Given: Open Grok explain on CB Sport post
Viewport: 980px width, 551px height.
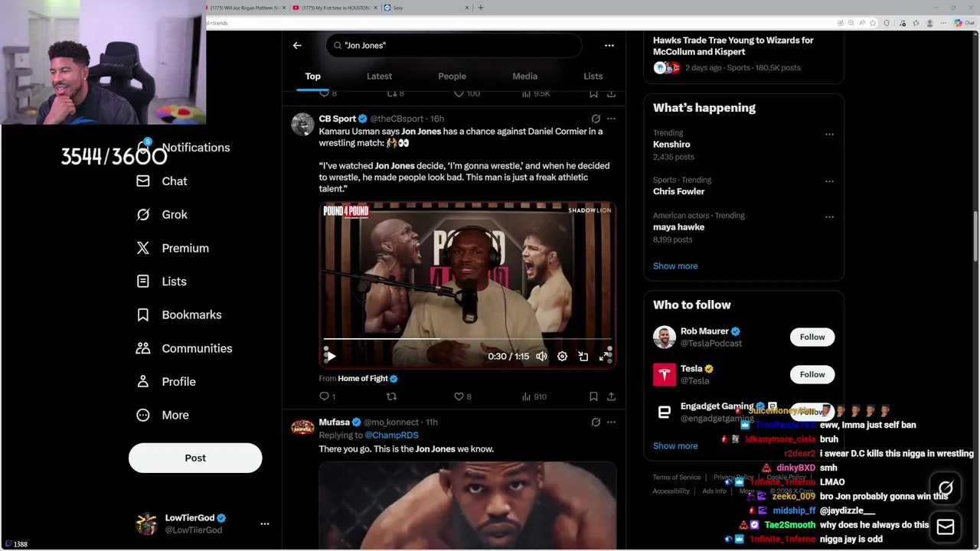Looking at the screenshot, I should [x=596, y=119].
